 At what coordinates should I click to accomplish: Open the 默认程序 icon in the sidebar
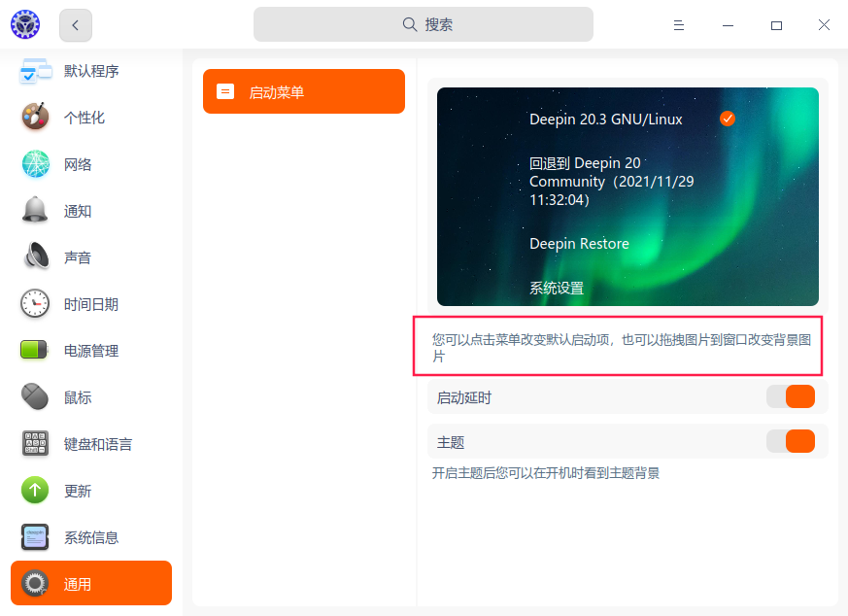click(x=35, y=71)
